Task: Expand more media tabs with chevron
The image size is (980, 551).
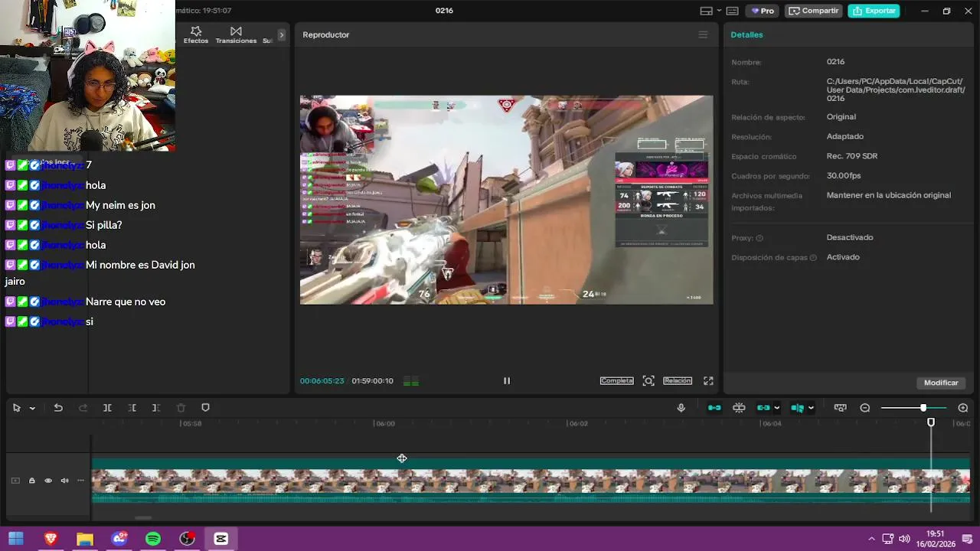Action: click(x=282, y=34)
